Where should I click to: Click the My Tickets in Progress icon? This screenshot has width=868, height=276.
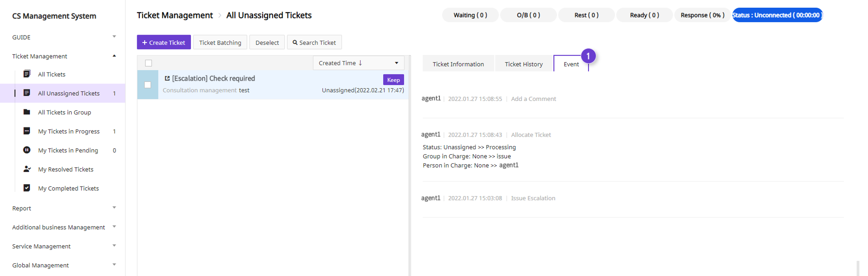[26, 131]
